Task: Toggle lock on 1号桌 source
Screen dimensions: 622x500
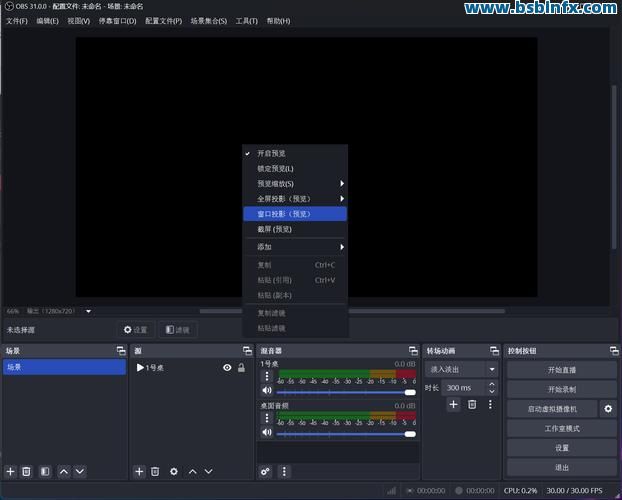Action: pos(241,368)
